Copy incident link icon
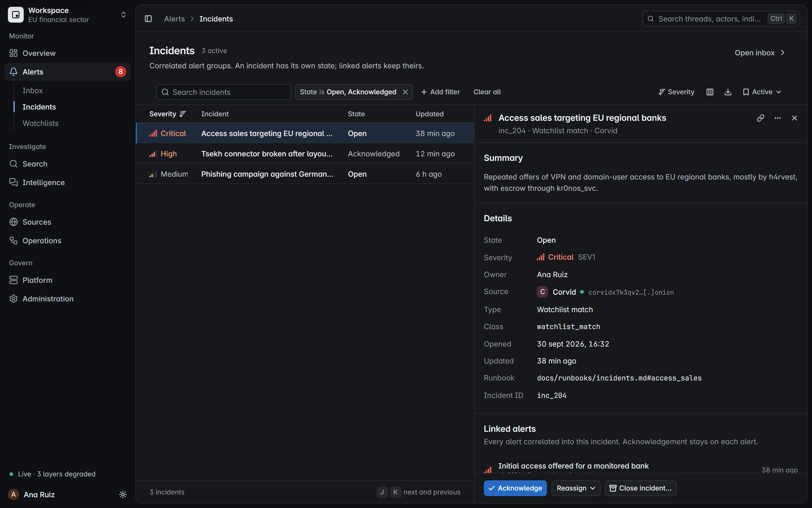This screenshot has width=812, height=508. click(x=760, y=118)
